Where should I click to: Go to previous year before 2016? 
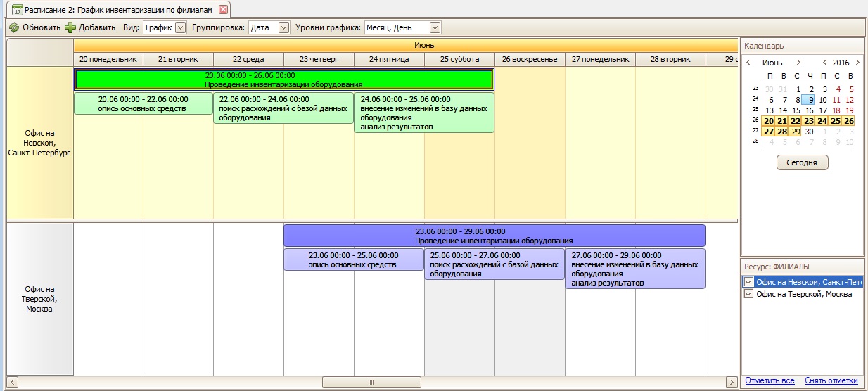(824, 63)
